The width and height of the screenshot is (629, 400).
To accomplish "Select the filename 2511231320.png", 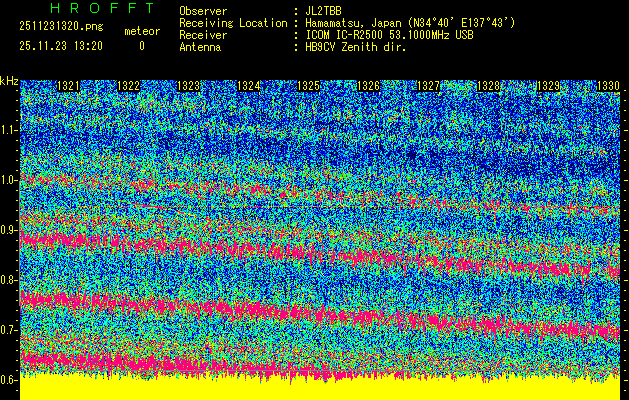I will (x=60, y=27).
